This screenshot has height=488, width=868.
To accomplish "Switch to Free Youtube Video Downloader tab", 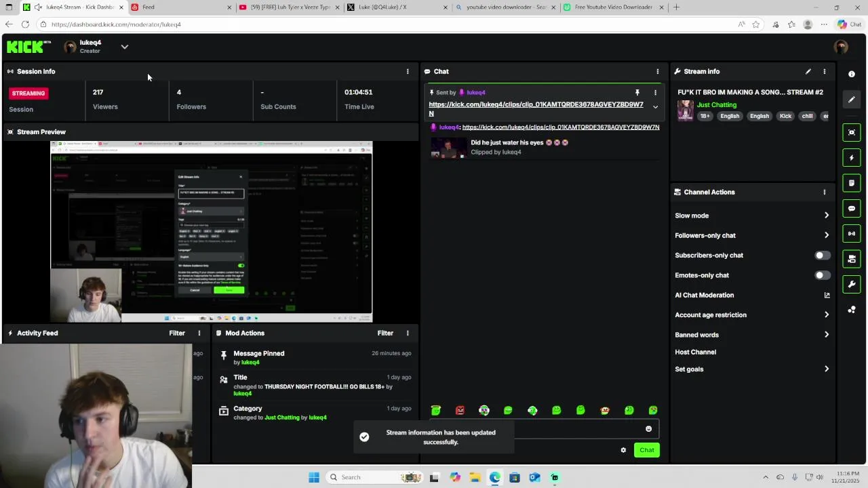I will click(x=614, y=7).
